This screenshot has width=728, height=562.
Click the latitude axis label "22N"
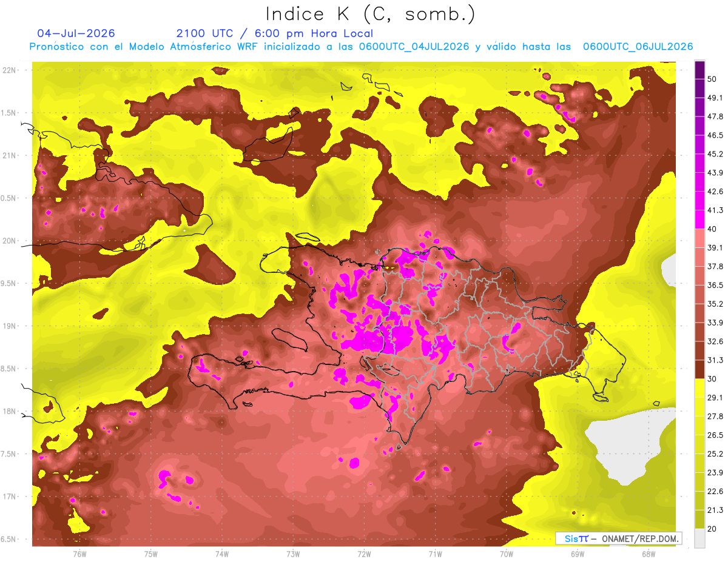[x=10, y=70]
